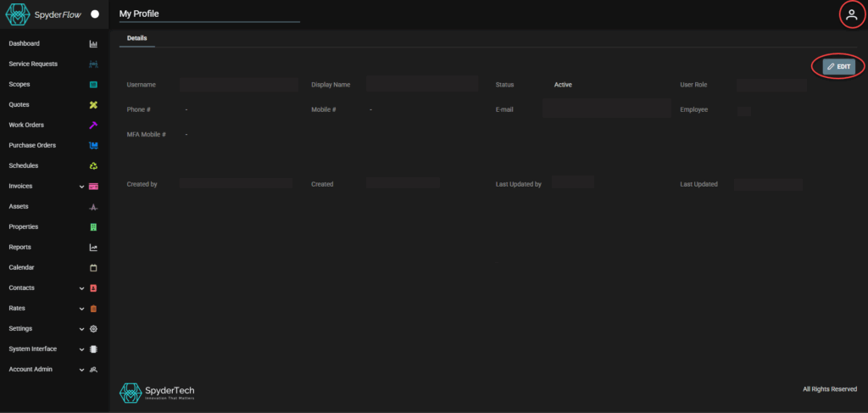
Task: Click the Dashboard chart icon
Action: (x=93, y=44)
